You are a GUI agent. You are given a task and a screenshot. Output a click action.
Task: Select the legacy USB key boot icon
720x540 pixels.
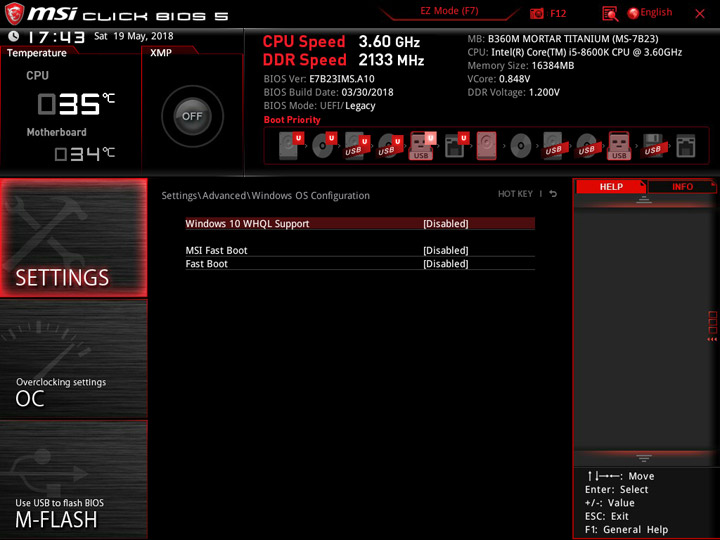tap(619, 146)
